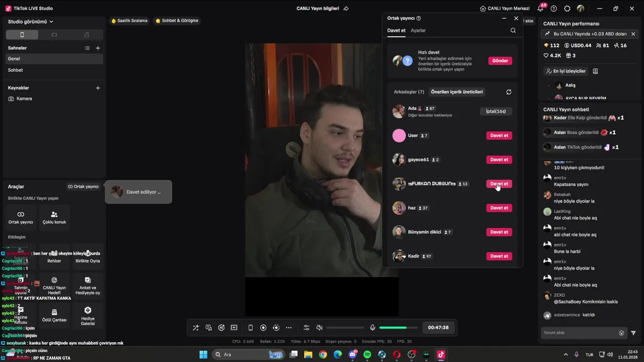This screenshot has height=362, width=644.
Task: Switch to Arkadaşlar (7) tab
Action: (409, 92)
